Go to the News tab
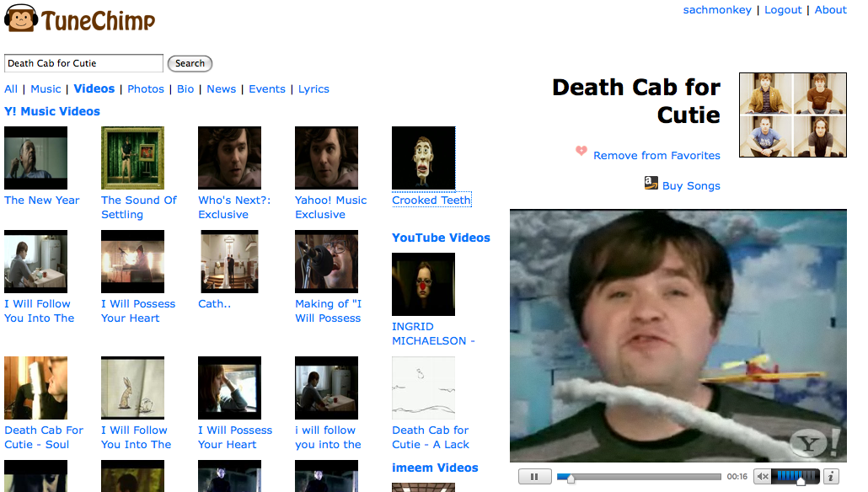 click(222, 89)
